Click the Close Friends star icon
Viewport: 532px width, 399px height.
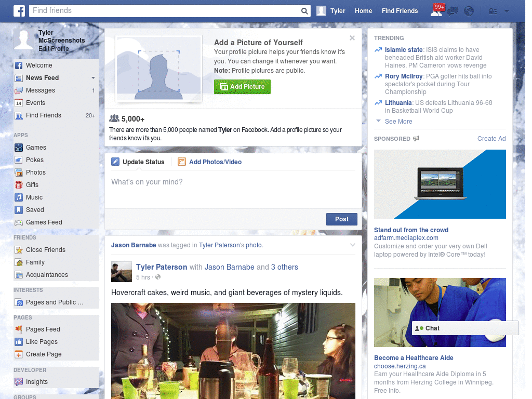click(x=19, y=250)
